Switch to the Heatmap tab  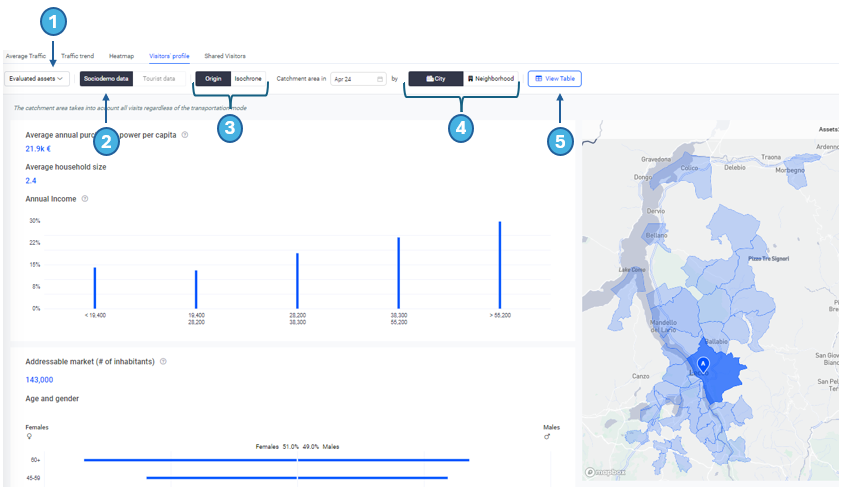point(121,56)
